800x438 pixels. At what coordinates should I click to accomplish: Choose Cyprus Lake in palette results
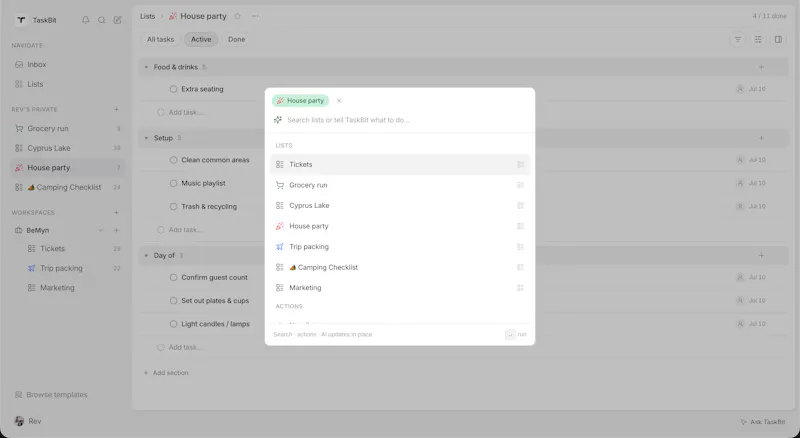point(400,205)
